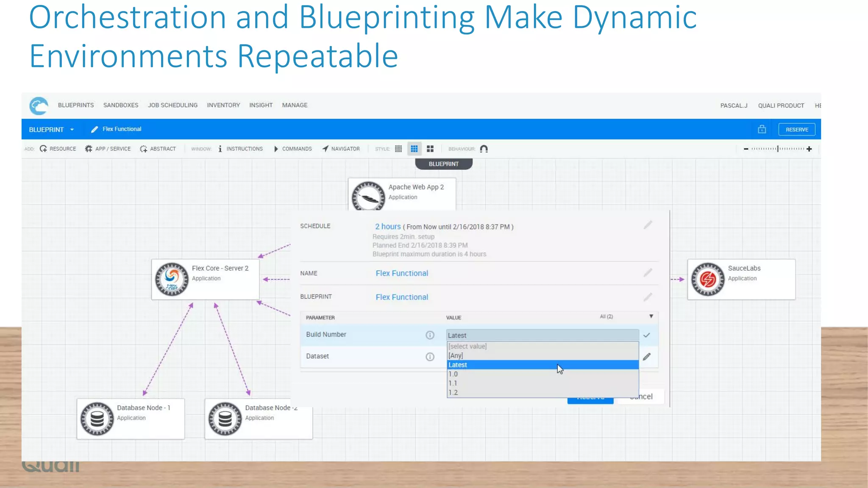Select the small grid style icon
Screen dimensions: 868x488
tap(398, 149)
